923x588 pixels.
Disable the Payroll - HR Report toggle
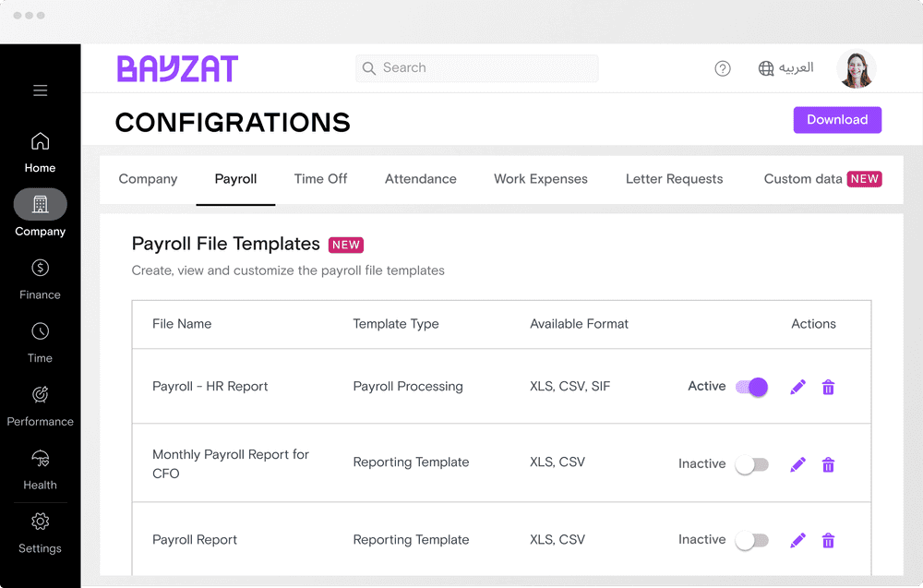(751, 387)
